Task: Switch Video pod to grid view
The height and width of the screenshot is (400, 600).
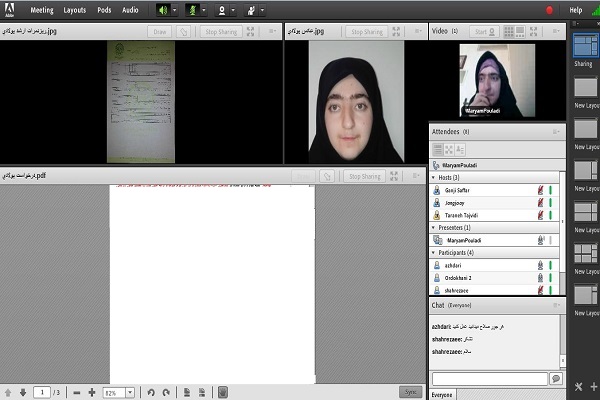Action: pos(509,32)
